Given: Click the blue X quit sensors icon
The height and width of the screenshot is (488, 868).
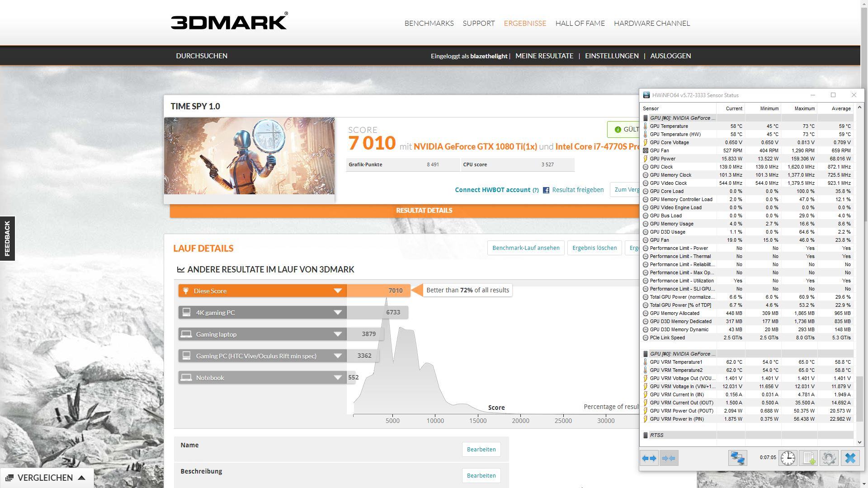Looking at the screenshot, I should point(850,458).
